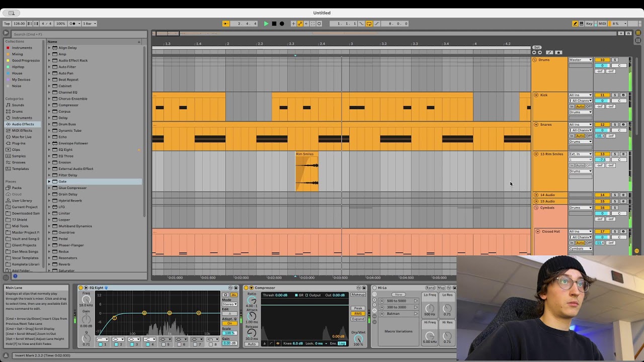Enable Compressor Makeup button
644x362 pixels.
[x=358, y=295]
